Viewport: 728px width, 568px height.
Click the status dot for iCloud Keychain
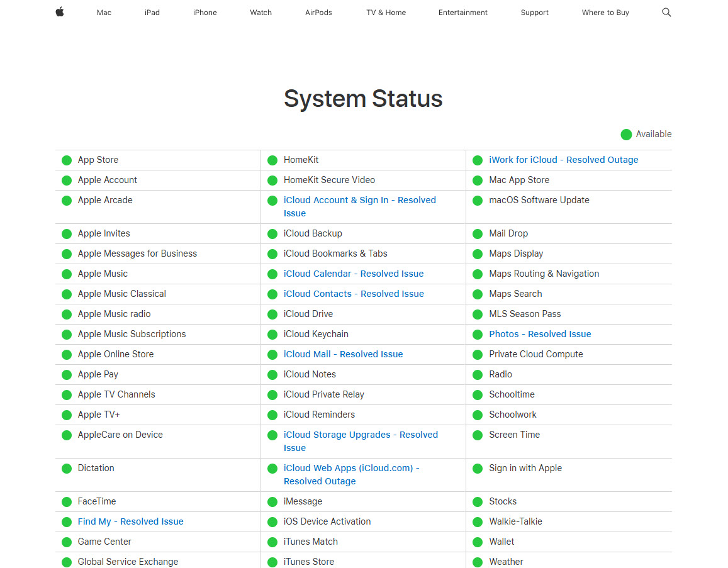pyautogui.click(x=272, y=335)
